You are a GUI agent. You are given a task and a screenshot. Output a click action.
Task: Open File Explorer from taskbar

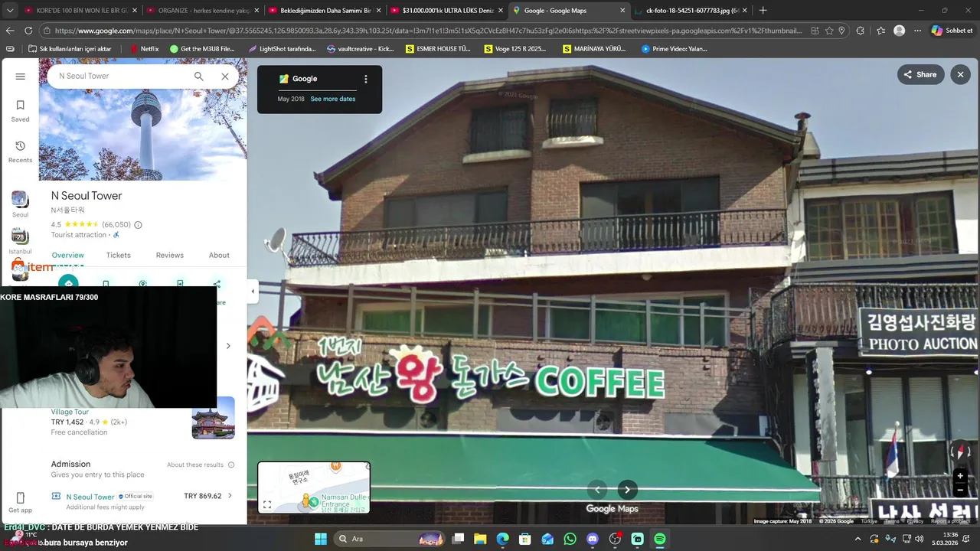click(480, 539)
